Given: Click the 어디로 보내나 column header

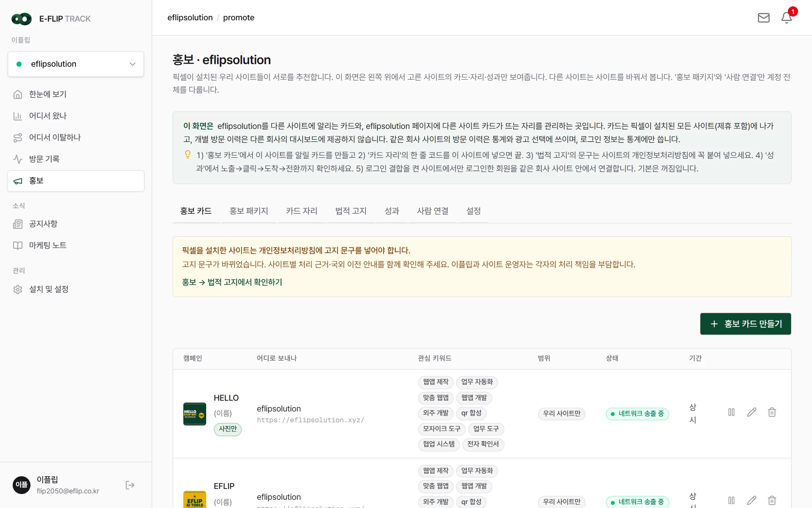Looking at the screenshot, I should tap(277, 358).
